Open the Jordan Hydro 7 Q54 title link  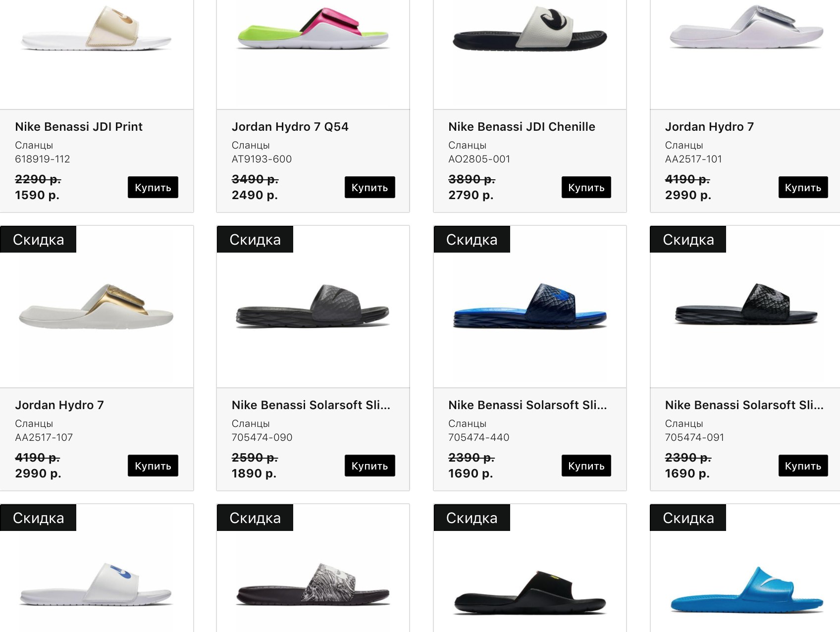(x=290, y=127)
